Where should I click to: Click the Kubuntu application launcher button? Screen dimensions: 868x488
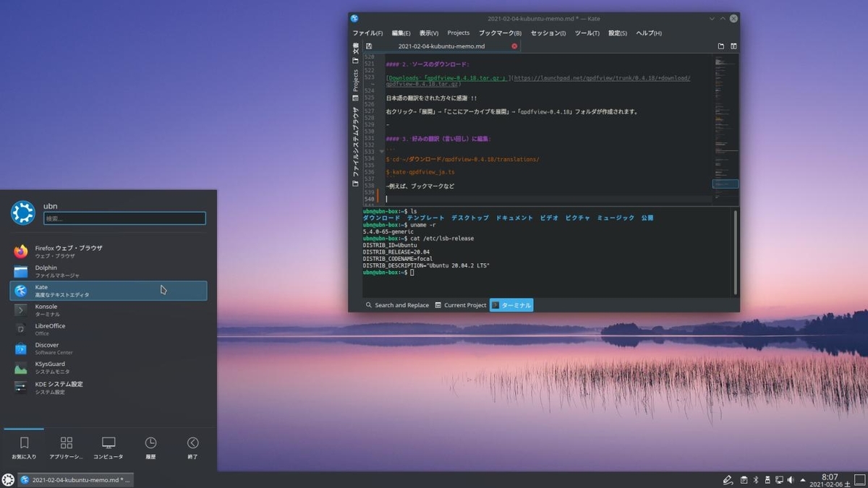[8, 479]
